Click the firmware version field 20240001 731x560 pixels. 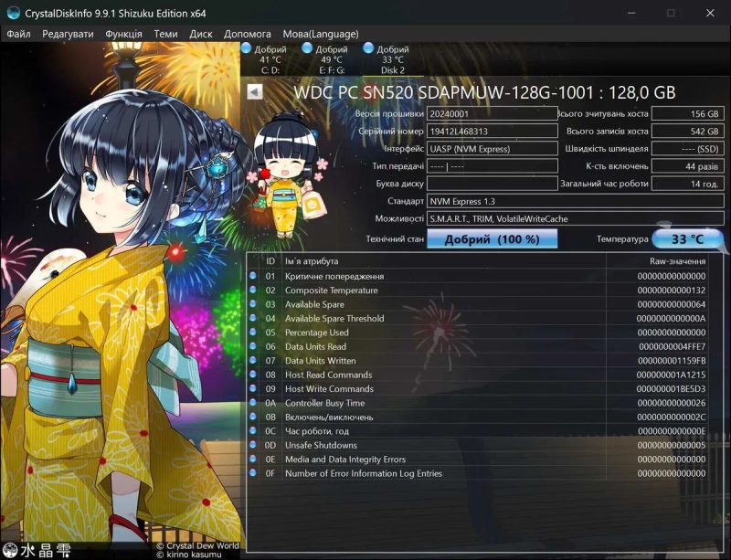tap(493, 114)
